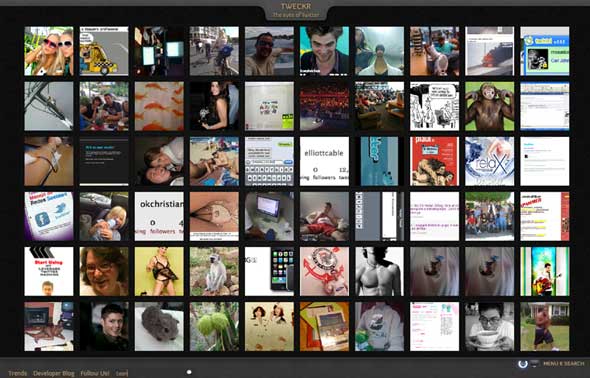Open the cyclist on street photo
The image size is (590, 378).
[x=214, y=51]
